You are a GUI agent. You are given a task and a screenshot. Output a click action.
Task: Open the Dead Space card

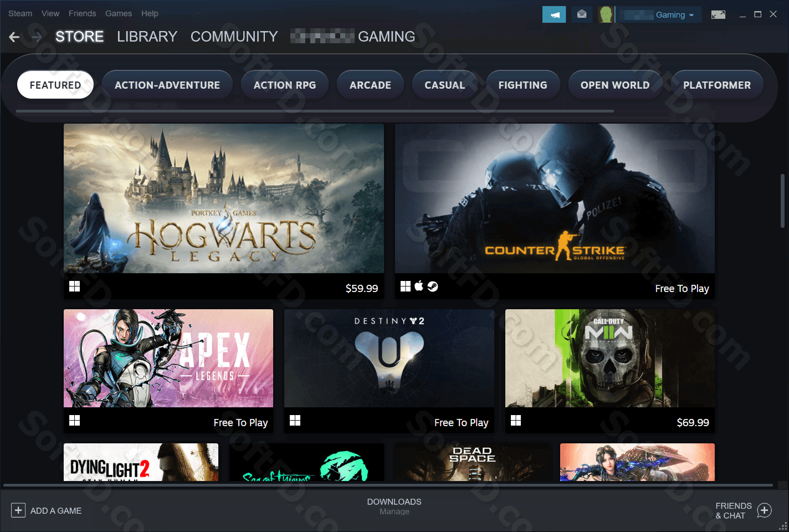[472, 462]
